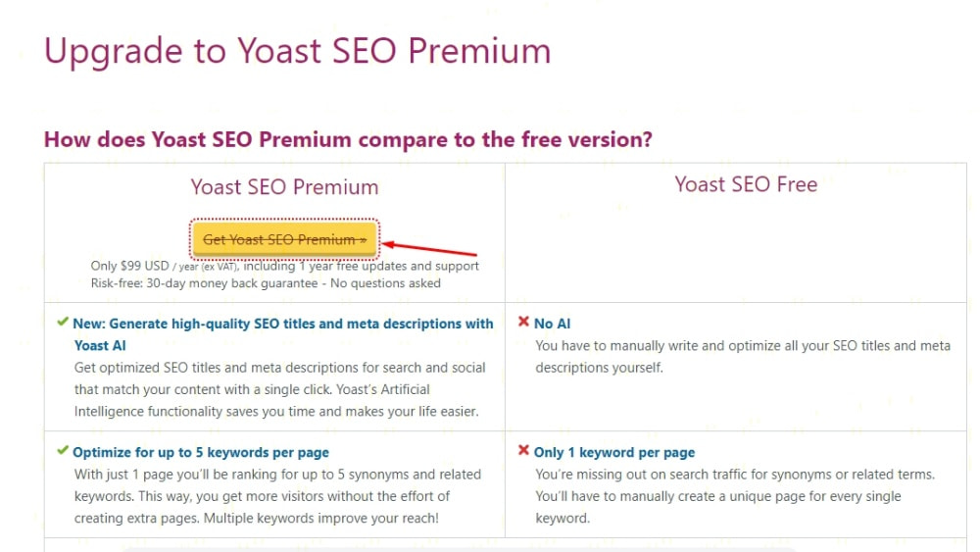
Task: Click the manually write SEO titles description
Action: coord(742,357)
